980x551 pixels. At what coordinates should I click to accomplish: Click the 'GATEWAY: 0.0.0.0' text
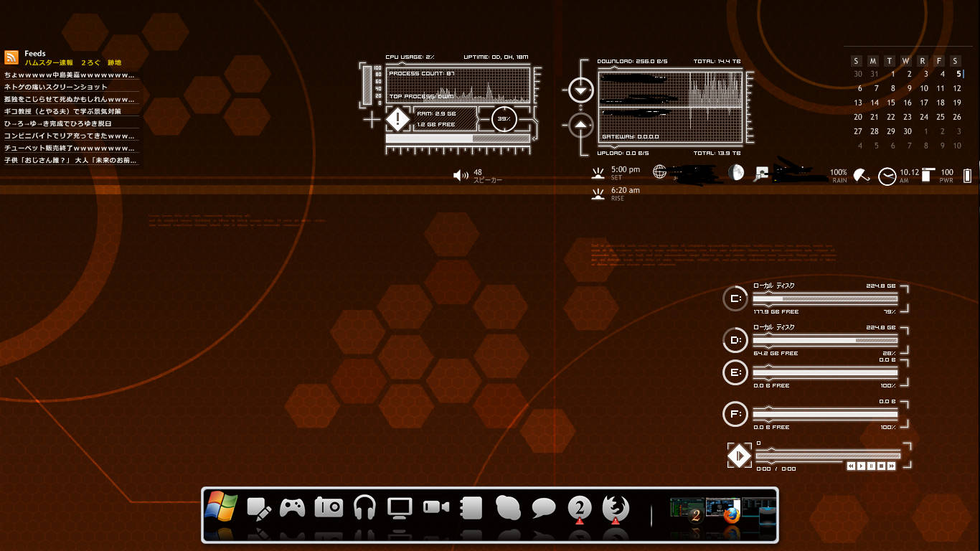(630, 137)
